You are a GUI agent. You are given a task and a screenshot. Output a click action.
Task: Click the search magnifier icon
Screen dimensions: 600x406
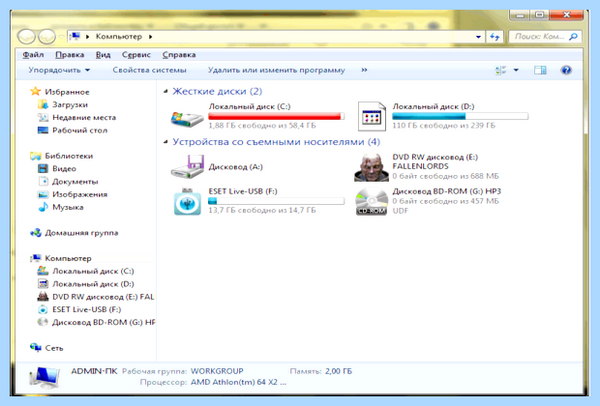(x=573, y=37)
